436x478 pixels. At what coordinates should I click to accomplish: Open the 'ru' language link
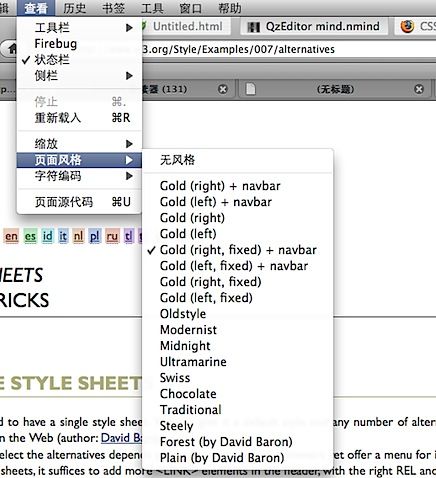tap(112, 236)
